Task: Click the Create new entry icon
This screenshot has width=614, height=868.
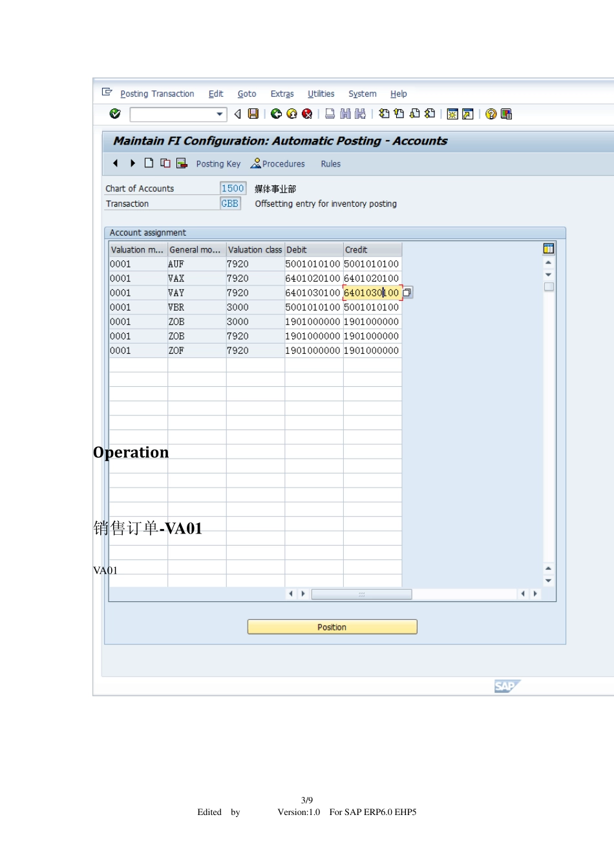Action: [149, 163]
